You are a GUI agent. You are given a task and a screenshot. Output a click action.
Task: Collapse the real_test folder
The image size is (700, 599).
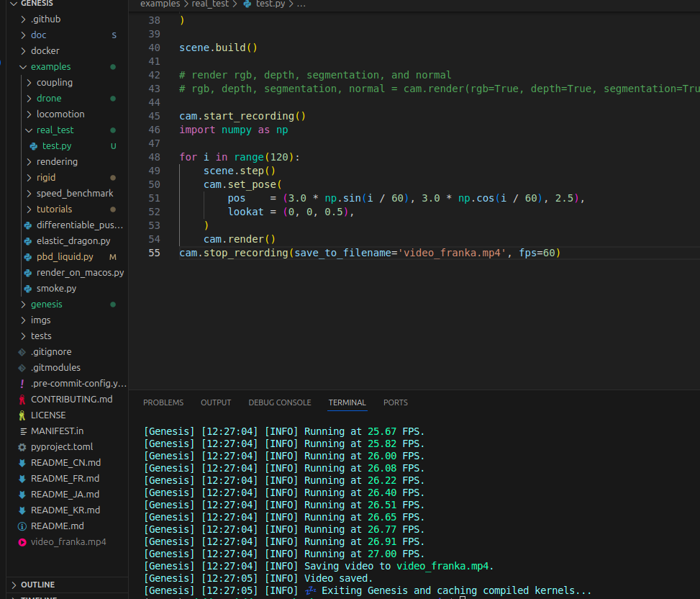point(55,130)
